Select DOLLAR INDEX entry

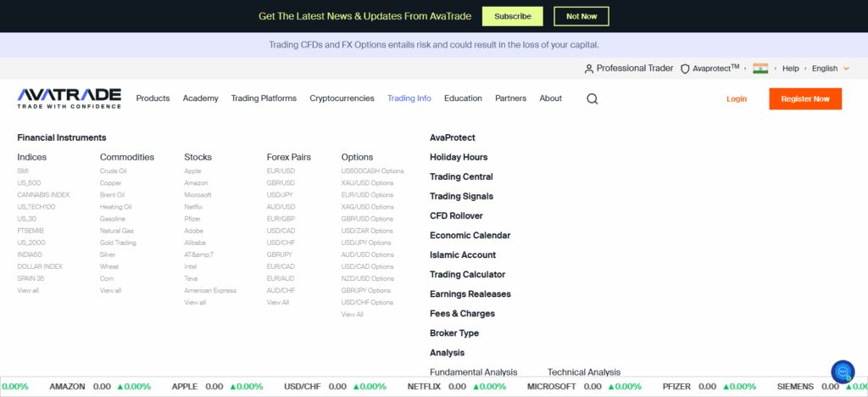[40, 266]
